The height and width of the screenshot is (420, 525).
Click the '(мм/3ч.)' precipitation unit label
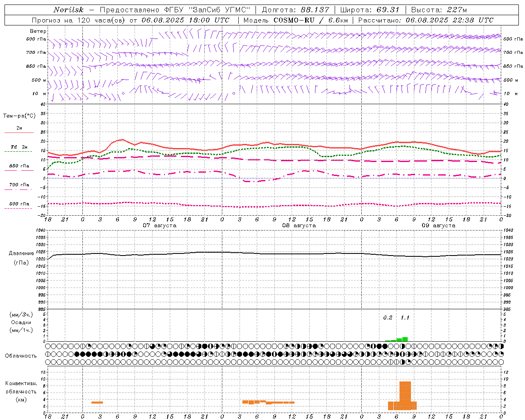pos(21,315)
